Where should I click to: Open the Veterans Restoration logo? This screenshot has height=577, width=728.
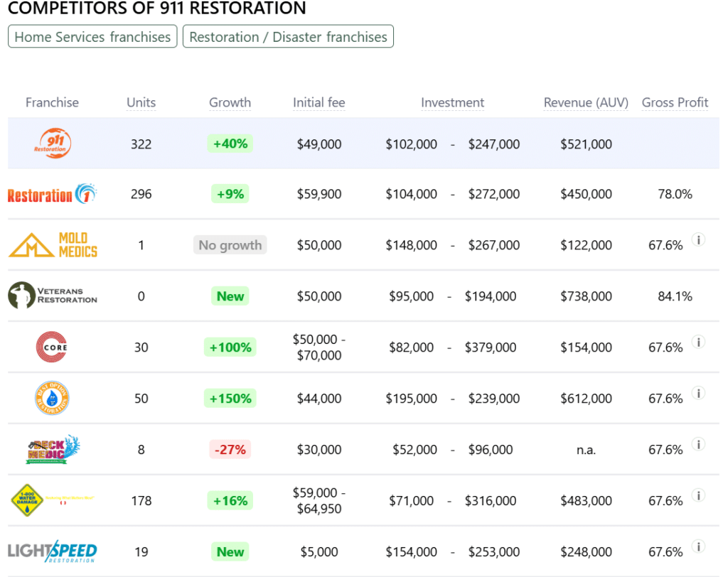coord(53,295)
